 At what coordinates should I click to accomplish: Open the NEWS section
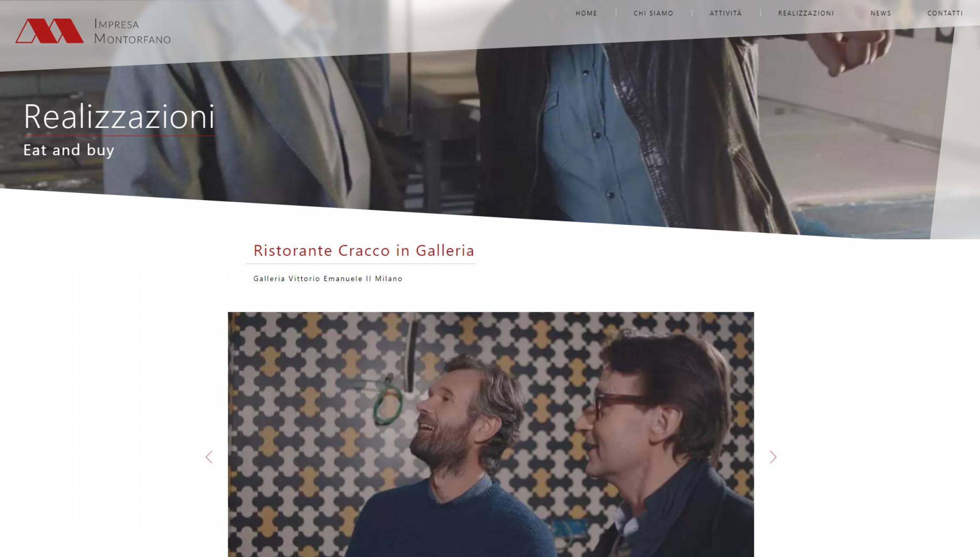tap(881, 13)
